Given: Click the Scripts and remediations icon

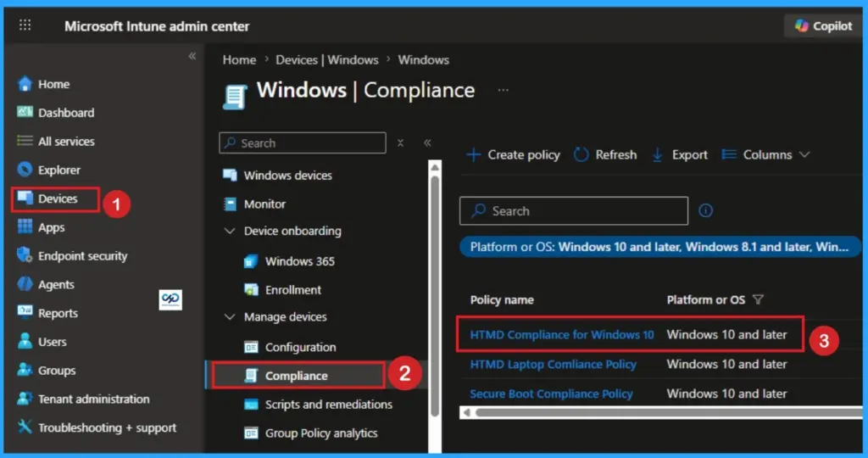Looking at the screenshot, I should [x=251, y=405].
